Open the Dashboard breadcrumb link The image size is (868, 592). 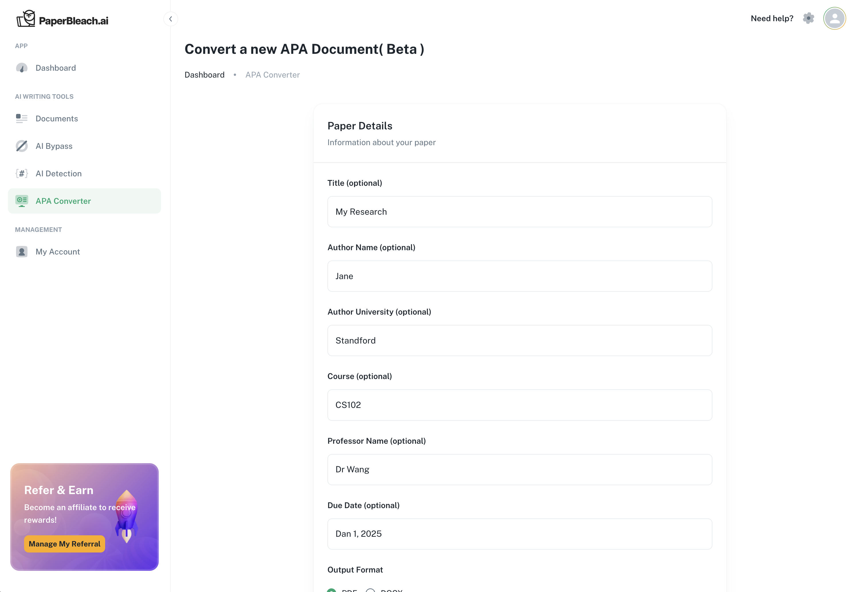pos(204,75)
